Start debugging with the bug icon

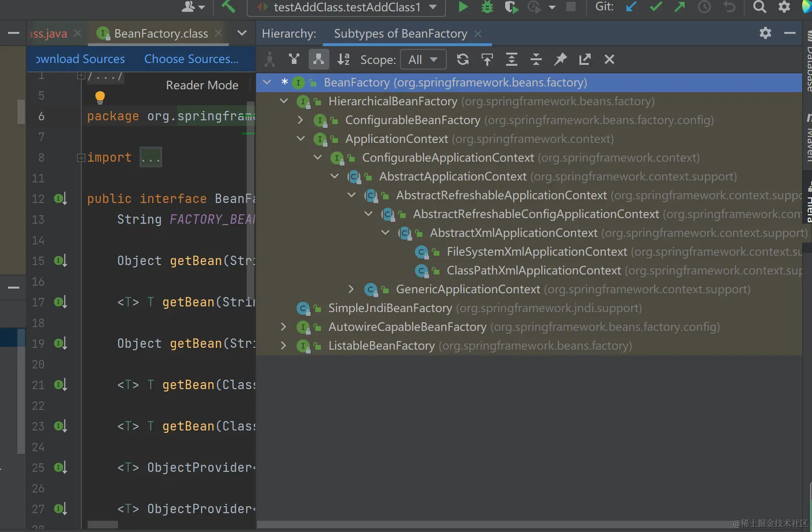(487, 7)
